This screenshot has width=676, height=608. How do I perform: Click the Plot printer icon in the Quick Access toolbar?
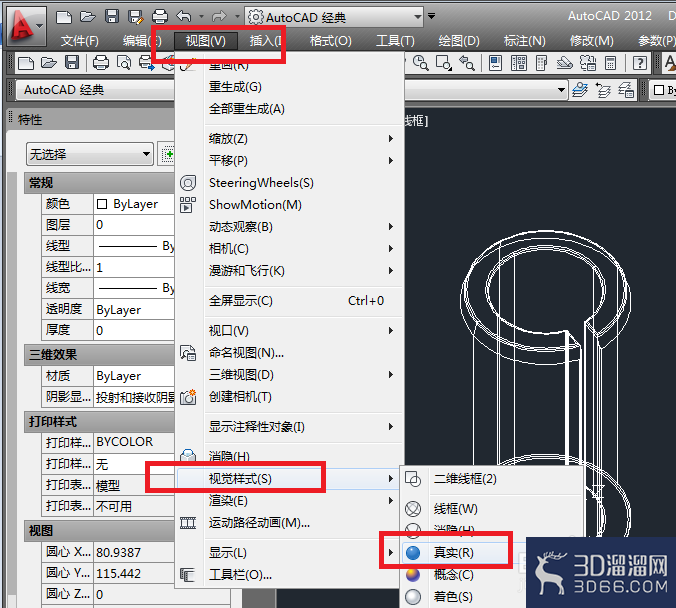160,17
